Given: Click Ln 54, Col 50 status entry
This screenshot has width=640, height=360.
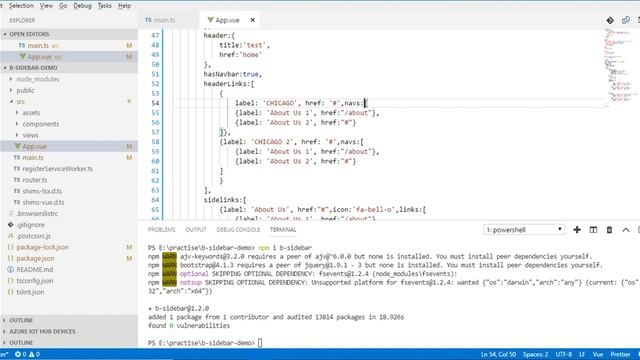Looking at the screenshot, I should pos(498,354).
